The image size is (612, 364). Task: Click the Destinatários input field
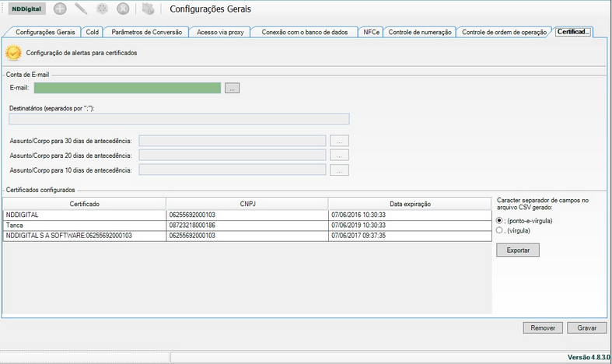click(x=179, y=119)
